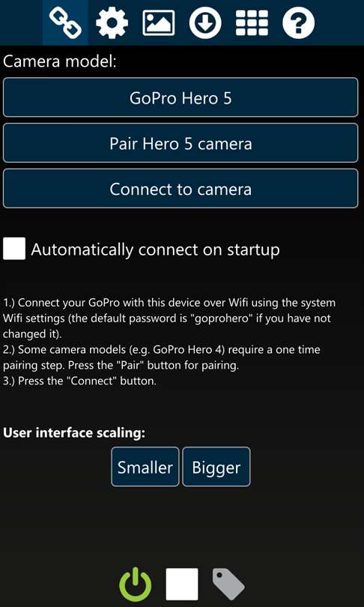This screenshot has width=364, height=607.
Task: Open the connection tab with chain-link icon
Action: click(x=65, y=22)
